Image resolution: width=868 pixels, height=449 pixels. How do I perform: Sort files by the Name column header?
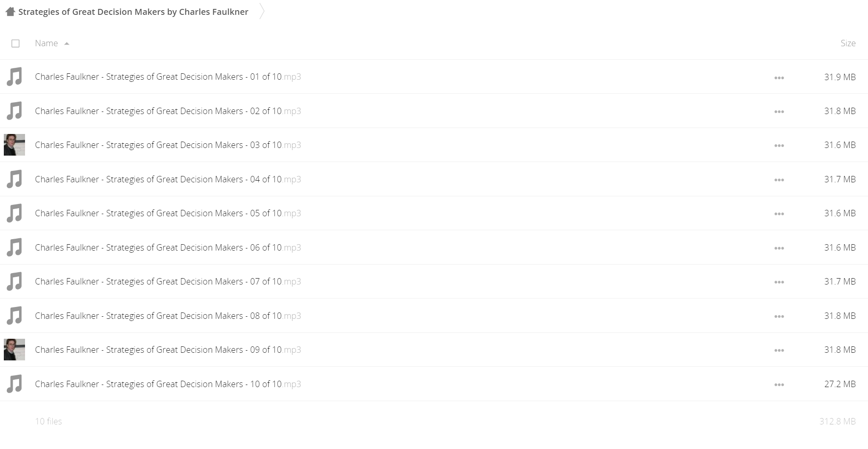coord(46,43)
